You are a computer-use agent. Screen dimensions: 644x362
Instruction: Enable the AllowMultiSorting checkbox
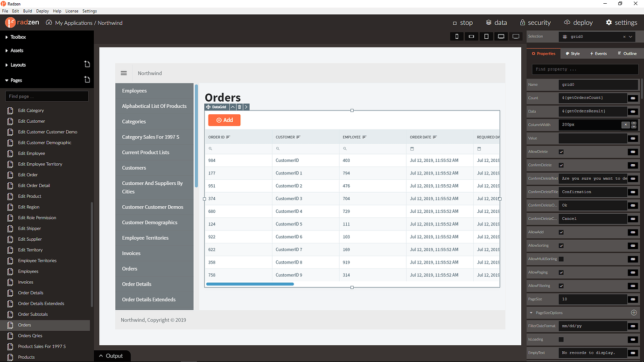[x=561, y=258]
